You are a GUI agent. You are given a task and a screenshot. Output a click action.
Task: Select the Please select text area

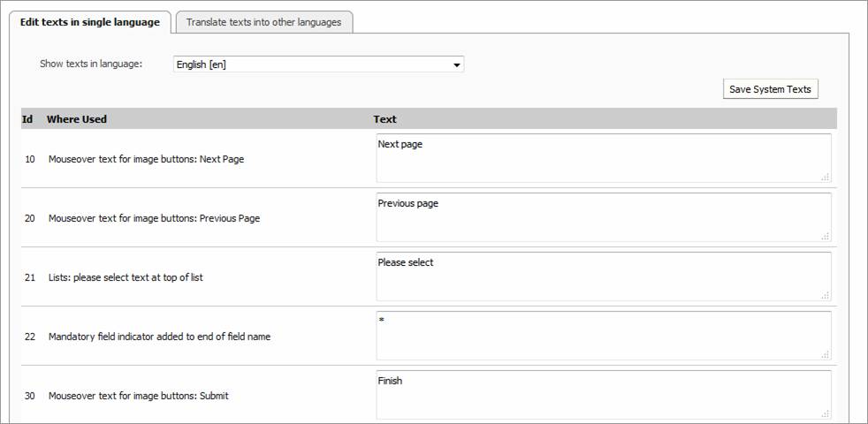coord(603,276)
